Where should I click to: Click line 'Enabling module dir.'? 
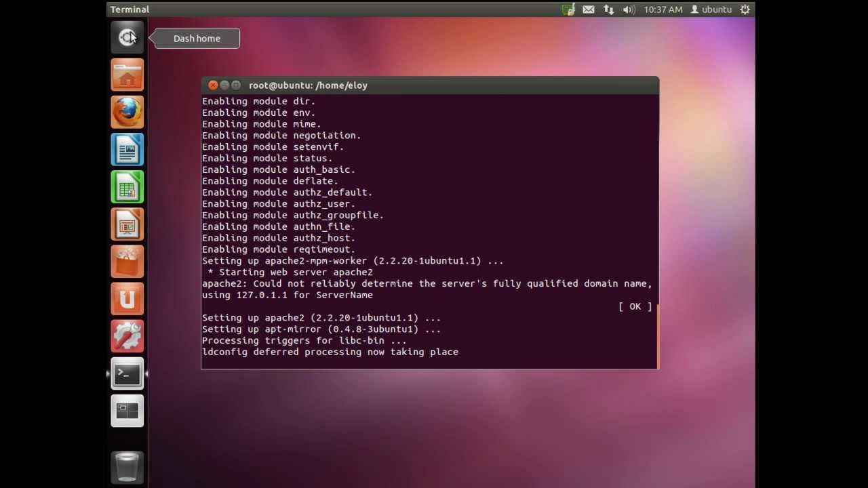[258, 101]
